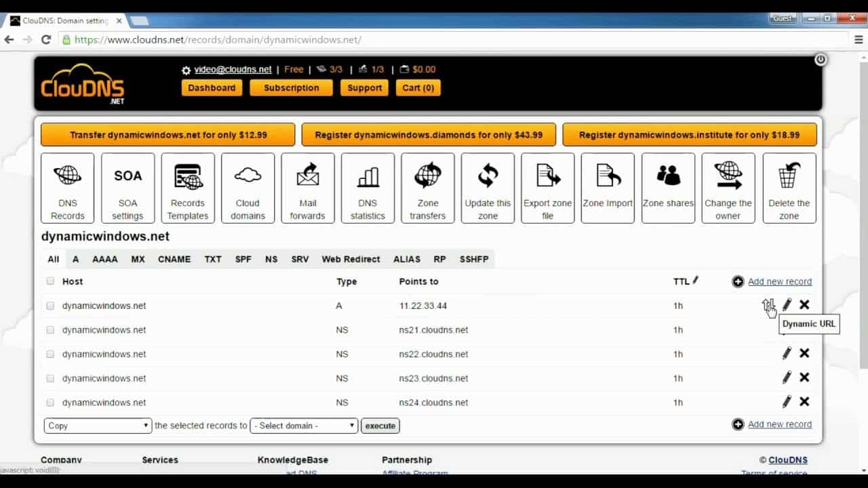Switch to the AAAA records tab

[105, 259]
